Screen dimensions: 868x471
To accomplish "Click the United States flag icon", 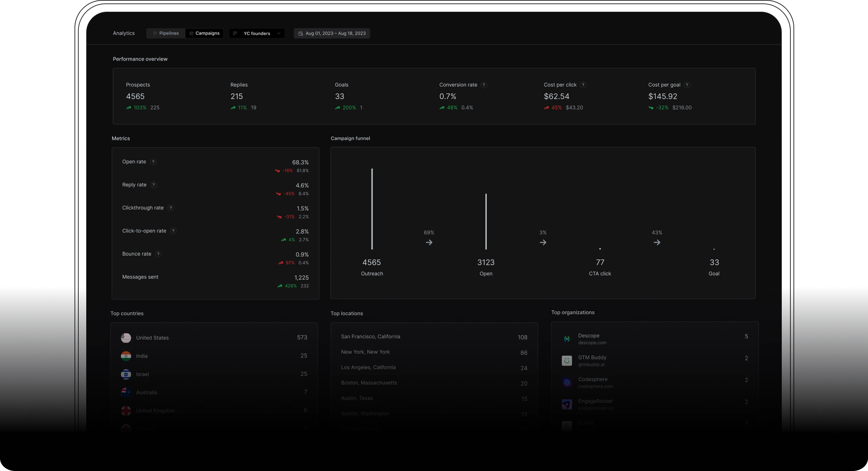I will coord(126,338).
